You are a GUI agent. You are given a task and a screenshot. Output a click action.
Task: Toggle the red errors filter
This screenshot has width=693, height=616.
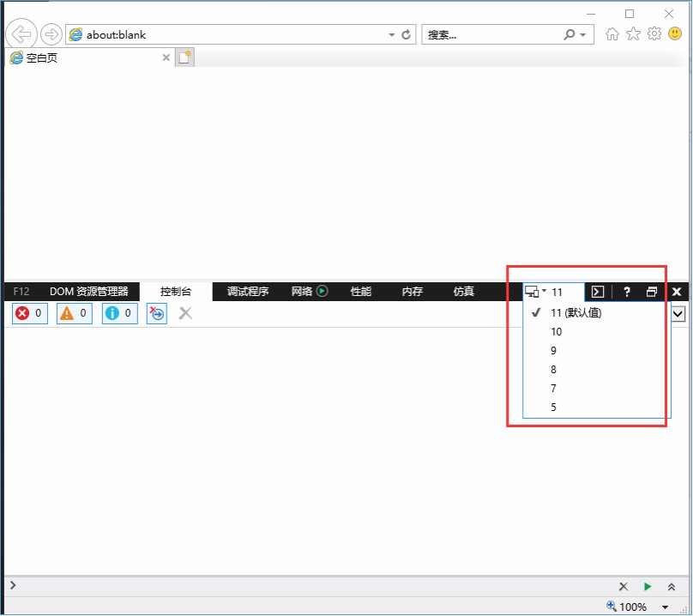pos(30,313)
